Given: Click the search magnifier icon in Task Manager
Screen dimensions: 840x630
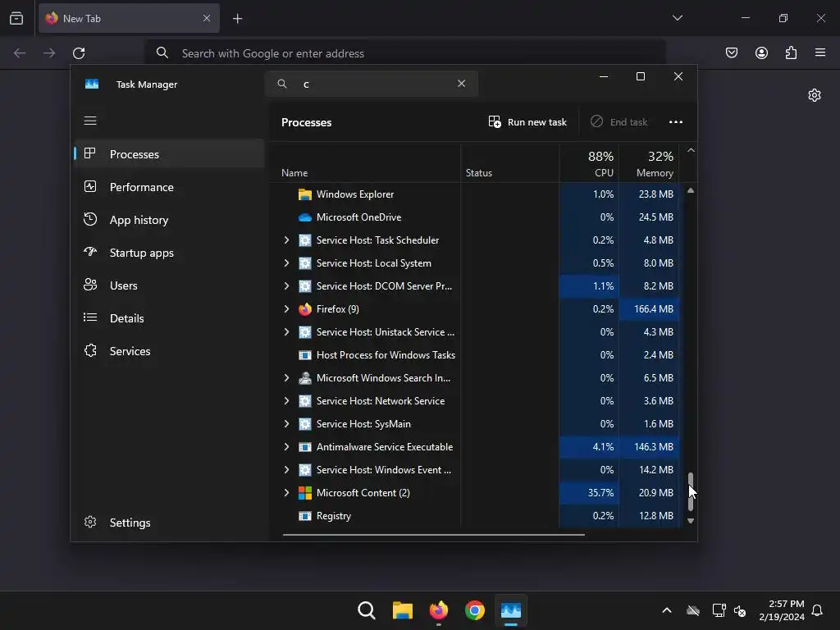Looking at the screenshot, I should (282, 84).
